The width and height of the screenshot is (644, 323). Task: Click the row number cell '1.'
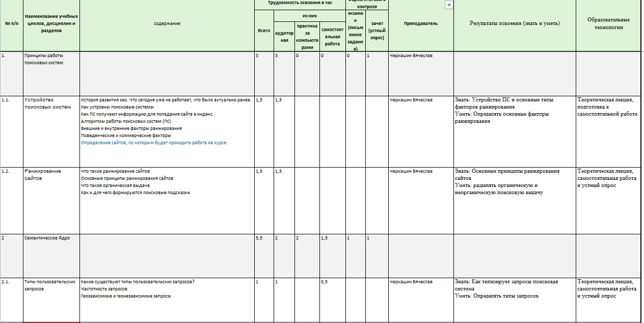(12, 73)
